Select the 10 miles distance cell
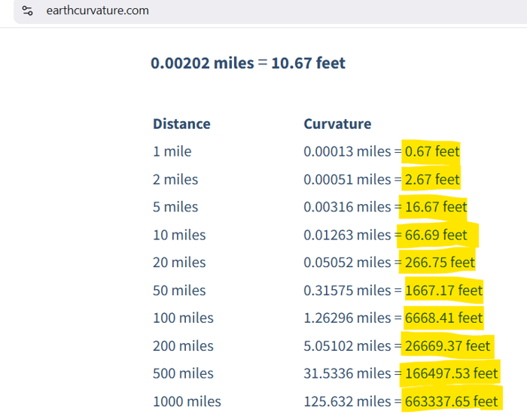This screenshot has width=527, height=420. pos(179,235)
